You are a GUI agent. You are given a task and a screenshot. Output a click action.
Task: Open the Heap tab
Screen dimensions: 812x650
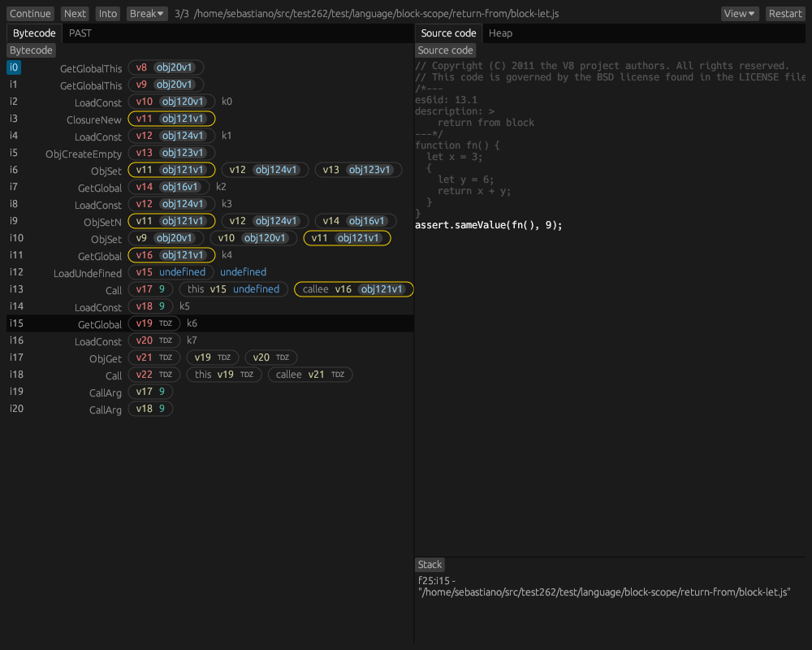pyautogui.click(x=500, y=32)
